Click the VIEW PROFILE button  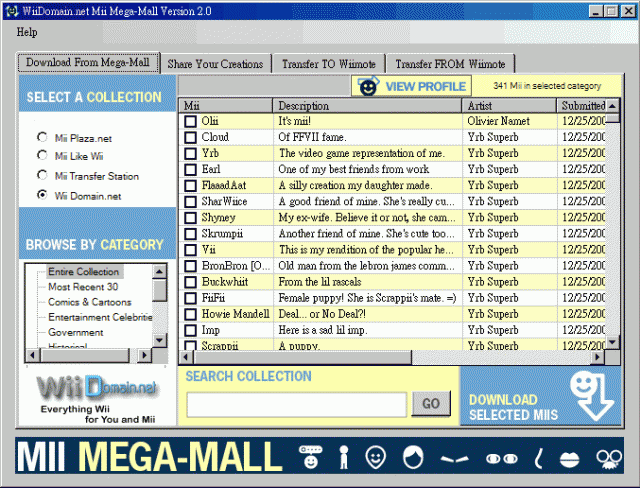click(x=411, y=86)
